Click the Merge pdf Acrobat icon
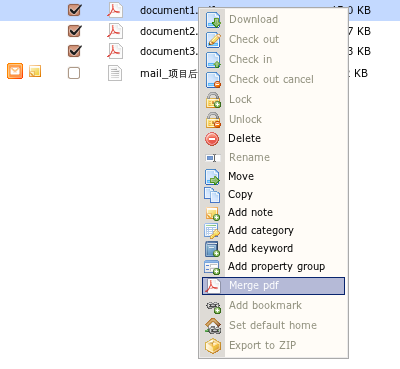Viewport: 400px width, 369px height. tap(212, 286)
